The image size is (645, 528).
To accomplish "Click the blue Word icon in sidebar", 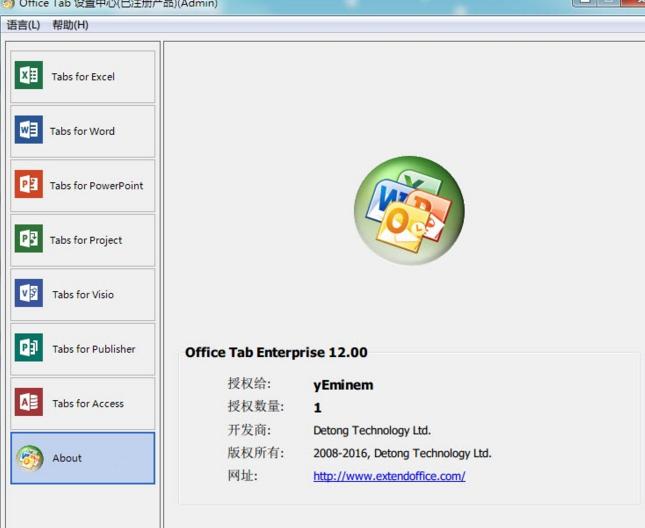I will coord(29,130).
